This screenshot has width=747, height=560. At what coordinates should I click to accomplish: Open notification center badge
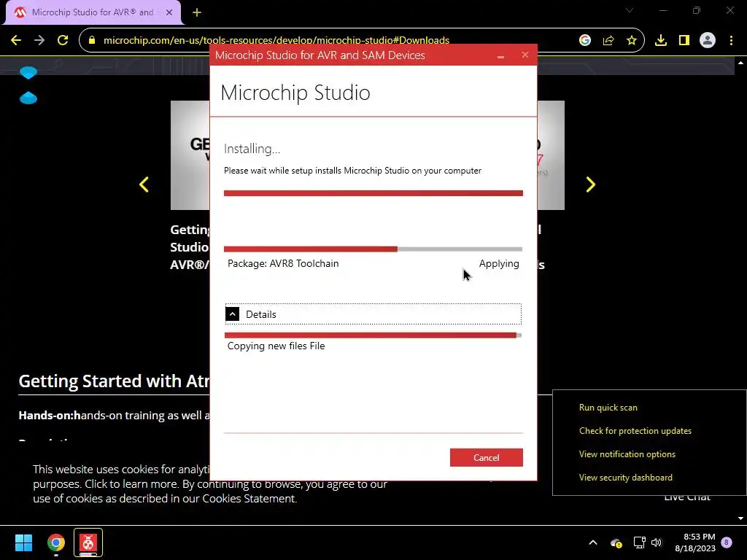pyautogui.click(x=727, y=542)
